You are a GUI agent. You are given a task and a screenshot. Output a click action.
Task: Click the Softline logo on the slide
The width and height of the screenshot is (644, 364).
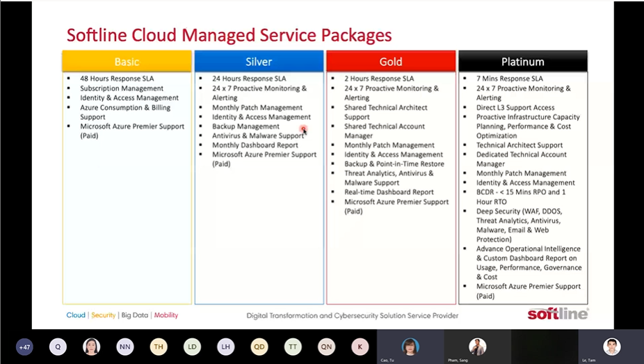point(558,314)
